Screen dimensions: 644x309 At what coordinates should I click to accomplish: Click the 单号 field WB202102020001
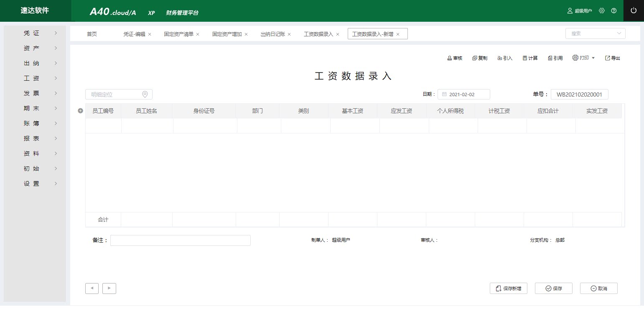(579, 94)
